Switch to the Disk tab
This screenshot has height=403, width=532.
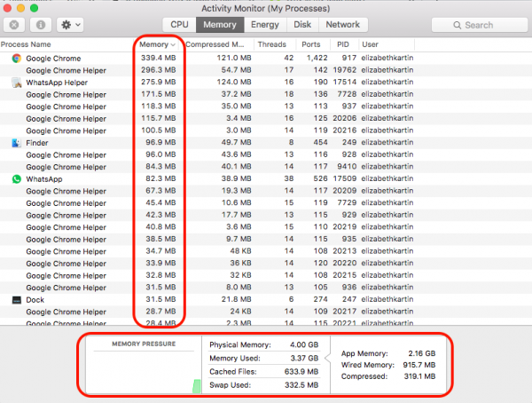point(302,25)
